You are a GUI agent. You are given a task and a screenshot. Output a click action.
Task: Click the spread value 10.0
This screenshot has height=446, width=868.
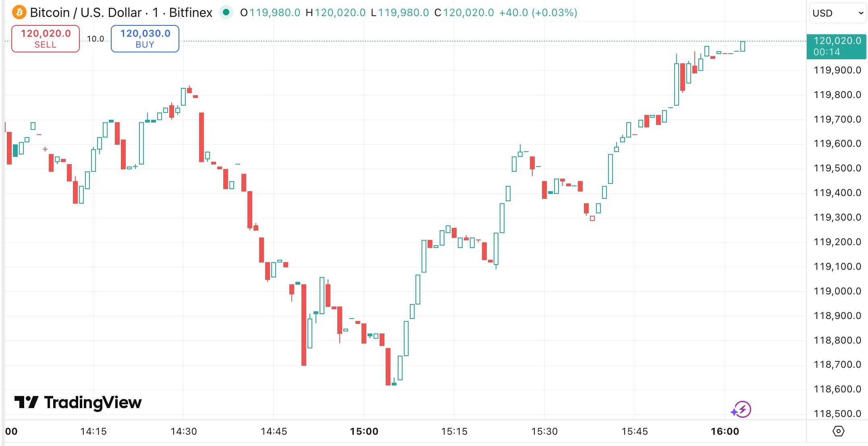coord(95,39)
